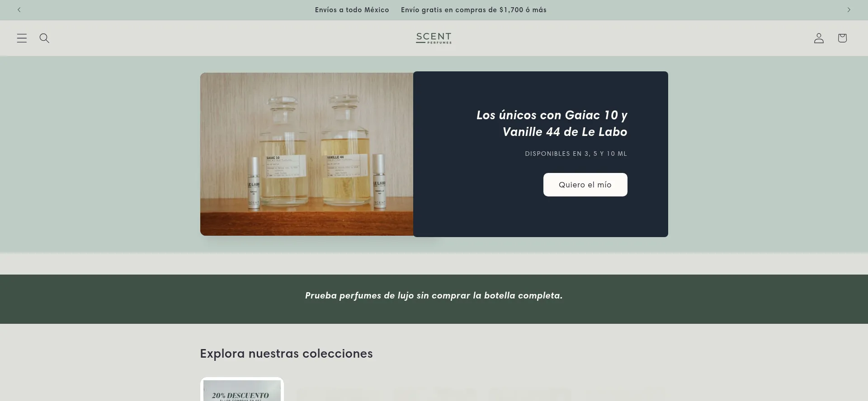Show previous announcement with left arrow
This screenshot has height=401, width=868.
click(x=19, y=10)
